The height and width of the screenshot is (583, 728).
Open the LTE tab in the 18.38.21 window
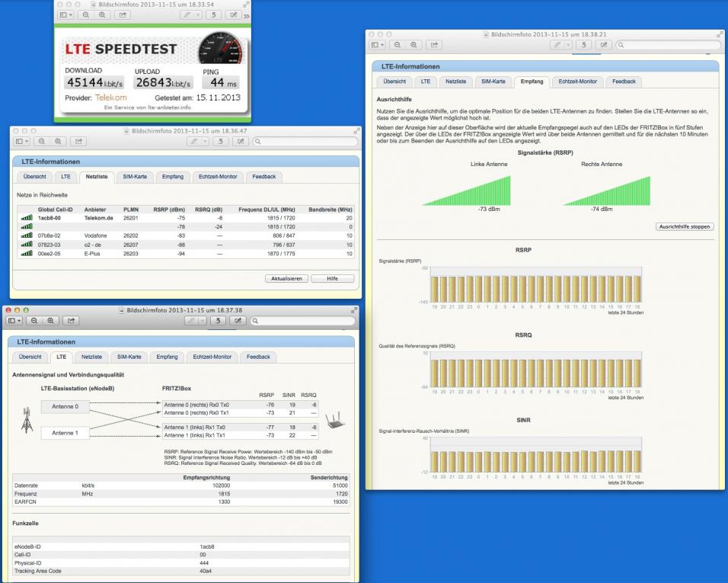coord(425,82)
